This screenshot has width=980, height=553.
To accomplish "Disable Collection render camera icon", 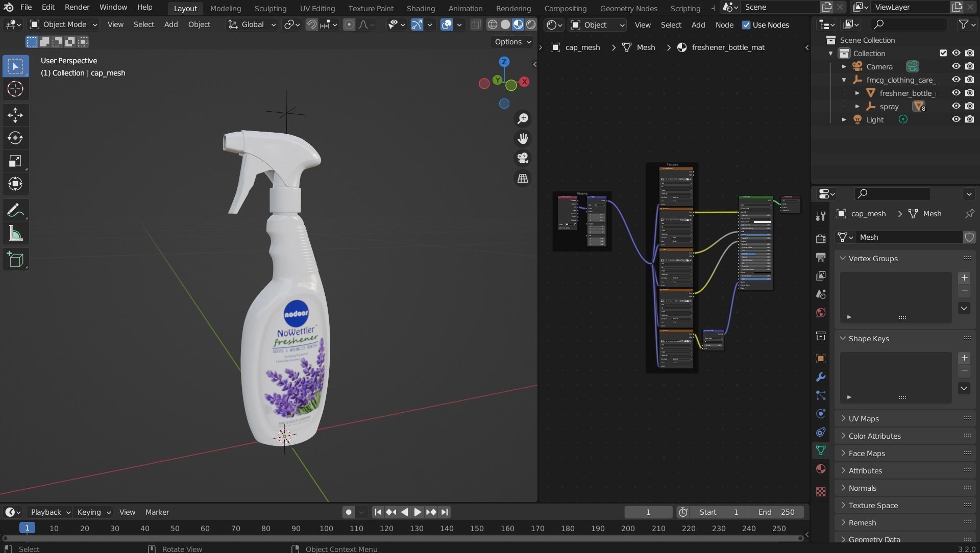I will 969,53.
